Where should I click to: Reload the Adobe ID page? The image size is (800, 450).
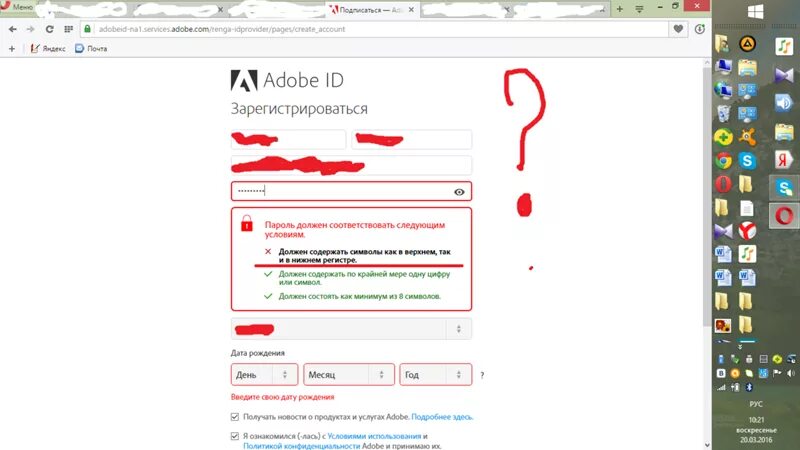click(x=49, y=29)
